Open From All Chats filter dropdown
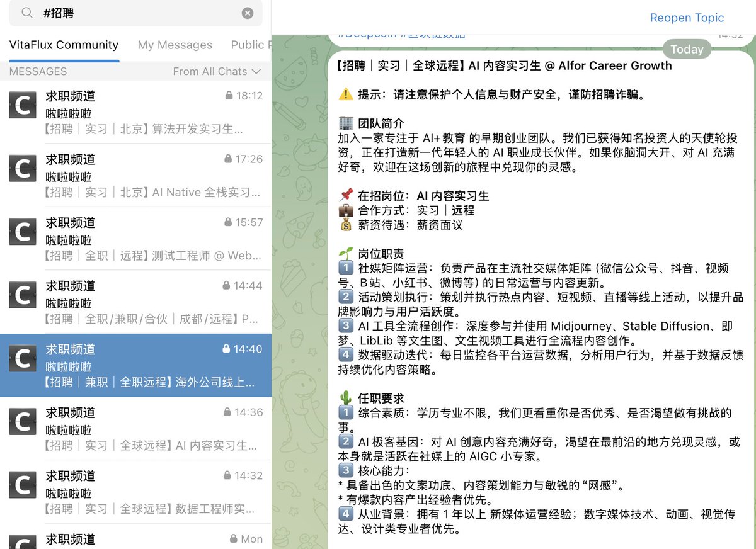 point(216,72)
